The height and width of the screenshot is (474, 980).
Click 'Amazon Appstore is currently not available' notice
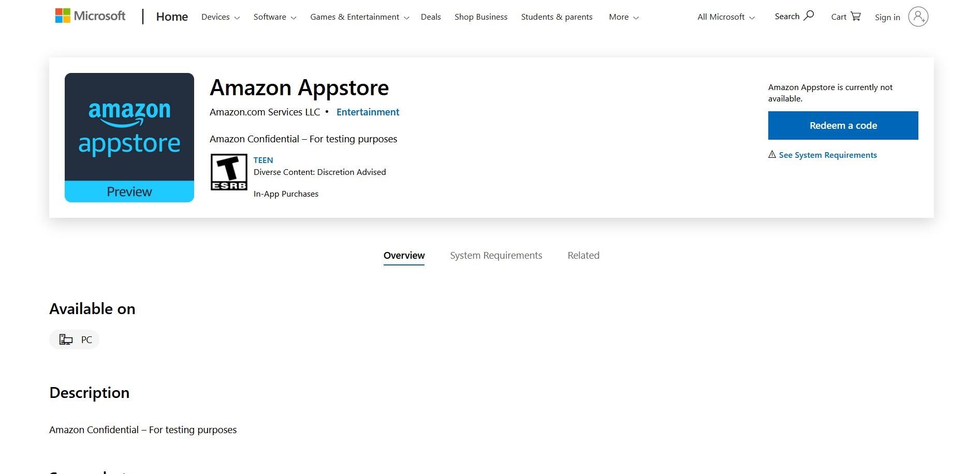[830, 93]
